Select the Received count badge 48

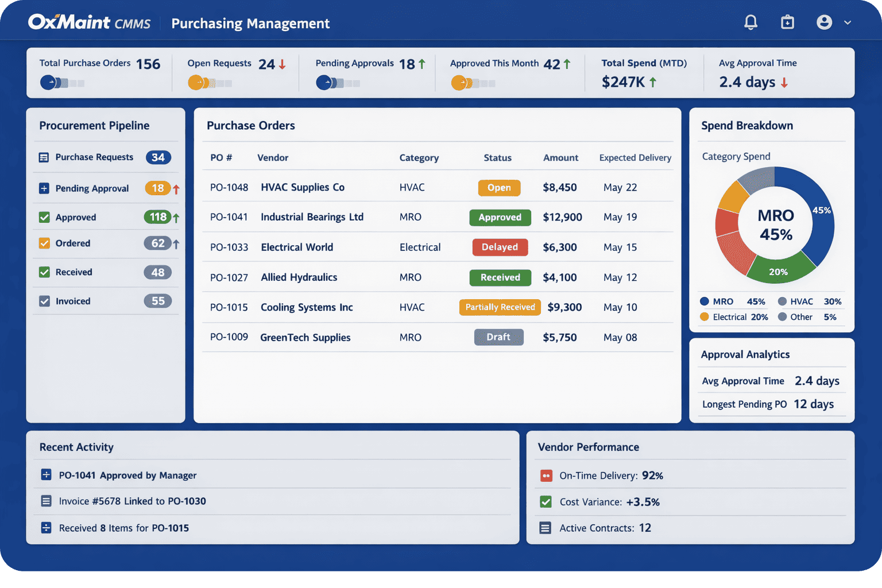click(x=158, y=272)
